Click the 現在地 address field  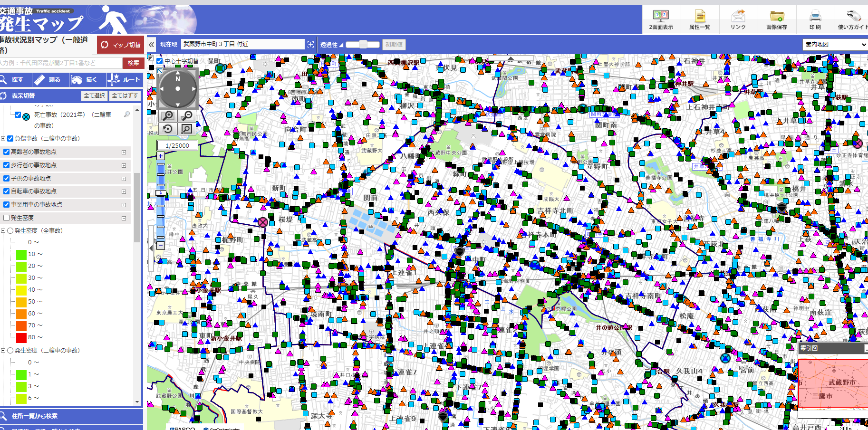243,44
